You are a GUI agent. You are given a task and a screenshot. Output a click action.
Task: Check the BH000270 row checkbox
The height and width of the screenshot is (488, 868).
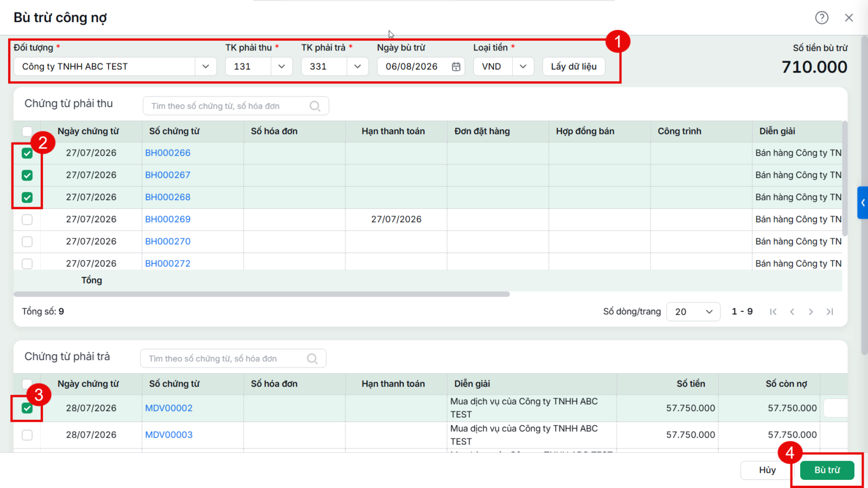27,242
